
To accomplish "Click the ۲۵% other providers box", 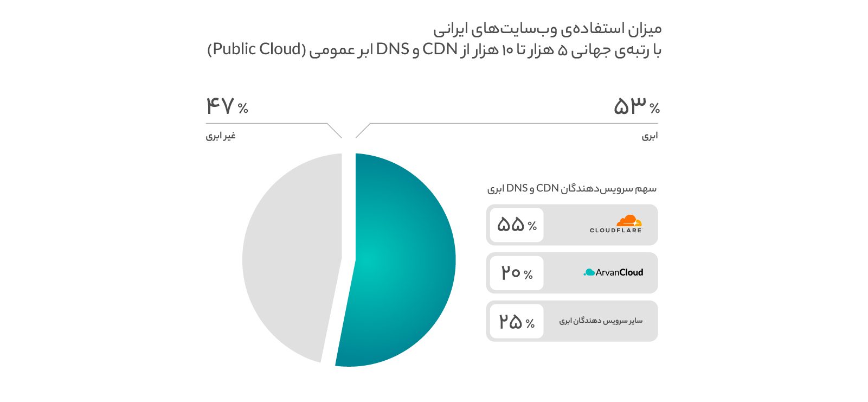I will 517,321.
